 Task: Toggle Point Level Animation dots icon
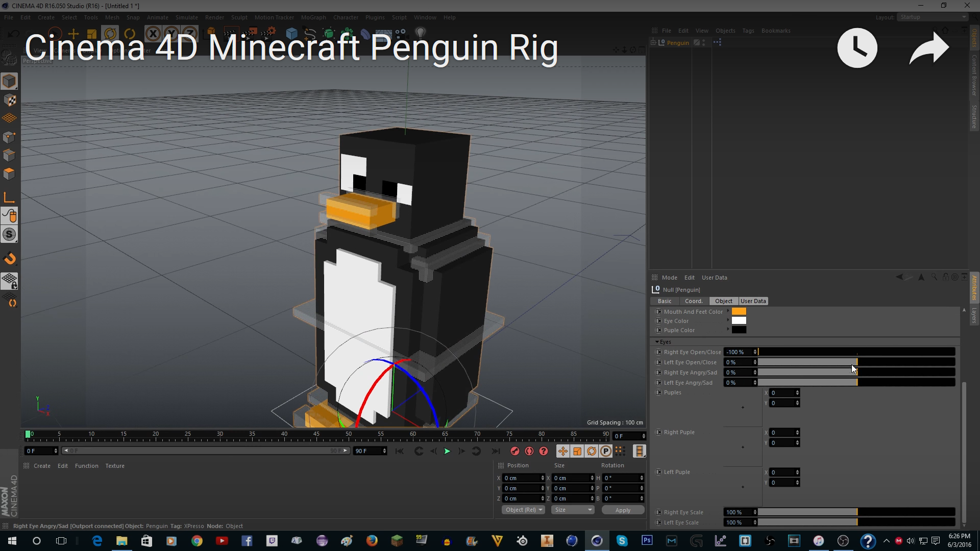tap(620, 451)
